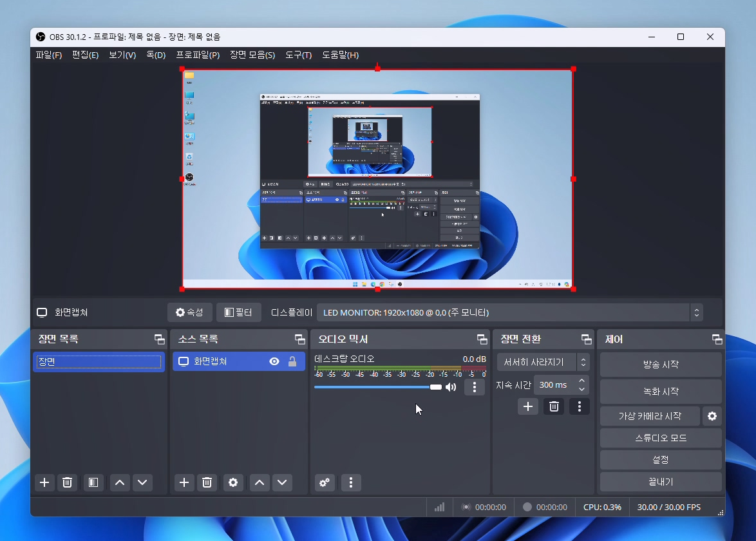756x541 pixels.
Task: Open 필터 filters button
Action: (239, 312)
